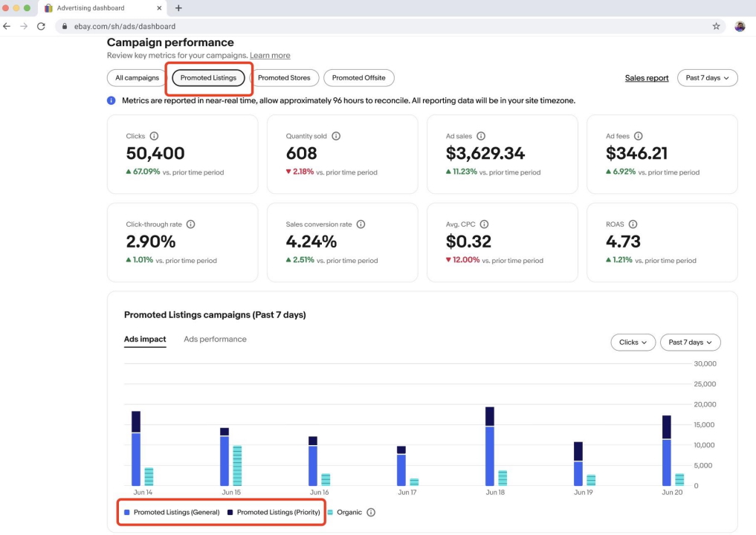Open the Learn more link
Screen dimensions: 756x535
coord(270,56)
